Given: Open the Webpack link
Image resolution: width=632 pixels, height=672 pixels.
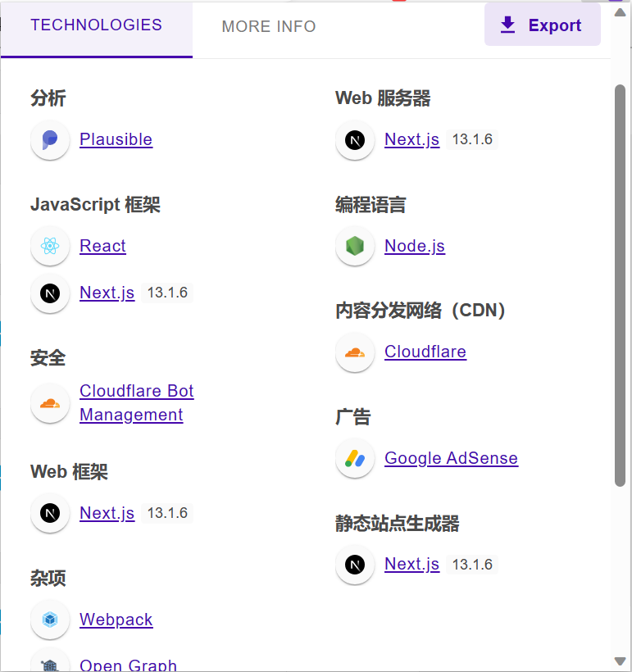Looking at the screenshot, I should (x=116, y=620).
